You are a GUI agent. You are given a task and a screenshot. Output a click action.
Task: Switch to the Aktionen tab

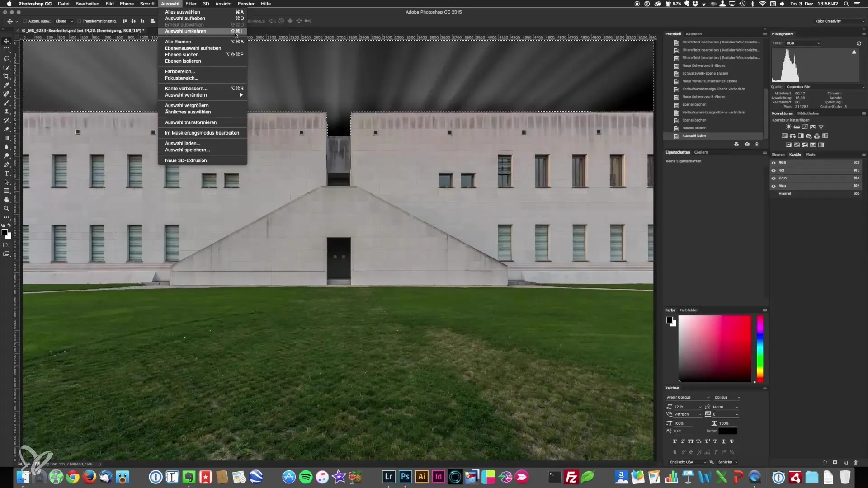click(x=693, y=34)
